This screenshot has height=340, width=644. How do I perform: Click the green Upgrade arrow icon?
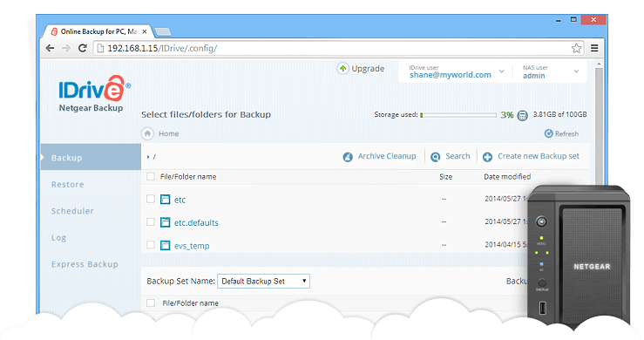[342, 68]
